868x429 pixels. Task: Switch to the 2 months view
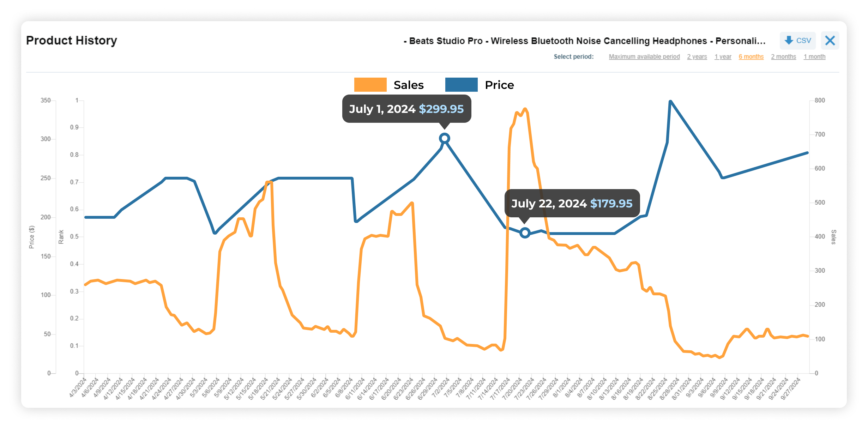pos(783,56)
